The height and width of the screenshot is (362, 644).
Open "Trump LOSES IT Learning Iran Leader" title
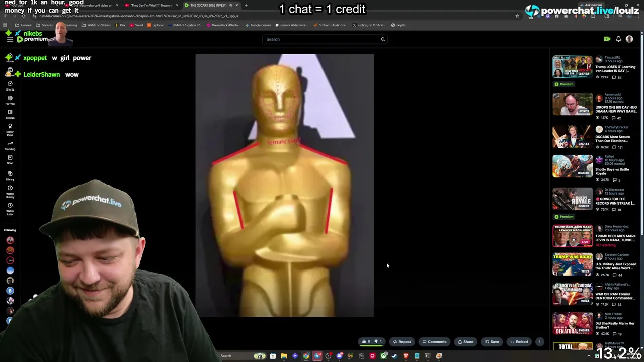coord(615,69)
